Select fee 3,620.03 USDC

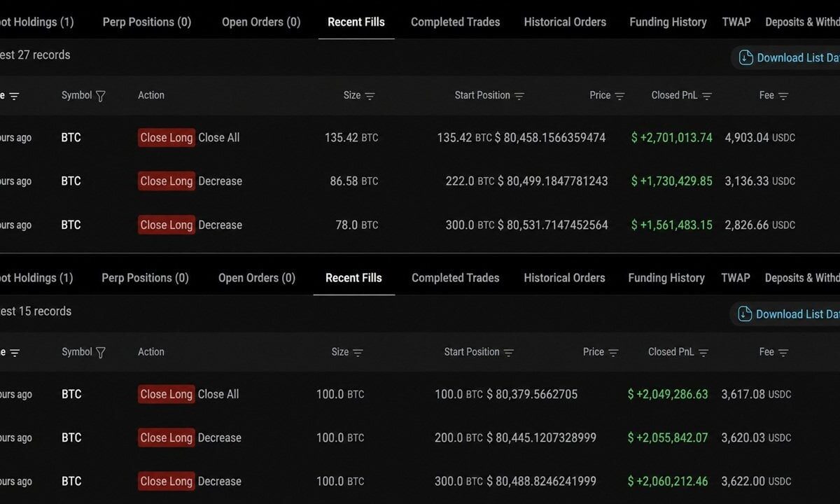pos(757,438)
